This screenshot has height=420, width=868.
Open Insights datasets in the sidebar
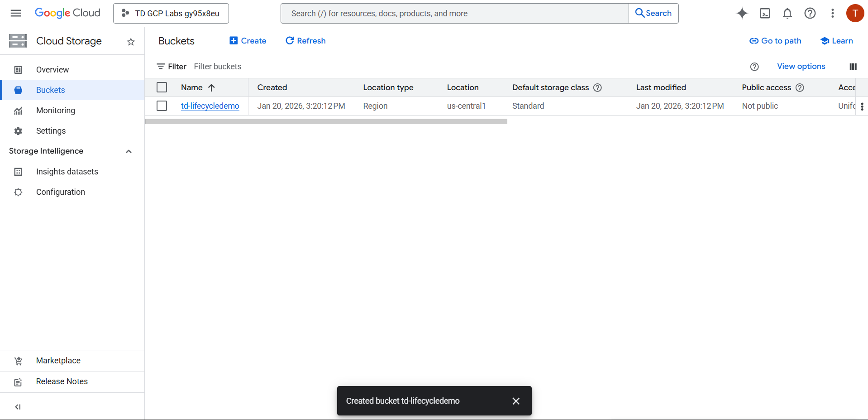coord(67,172)
